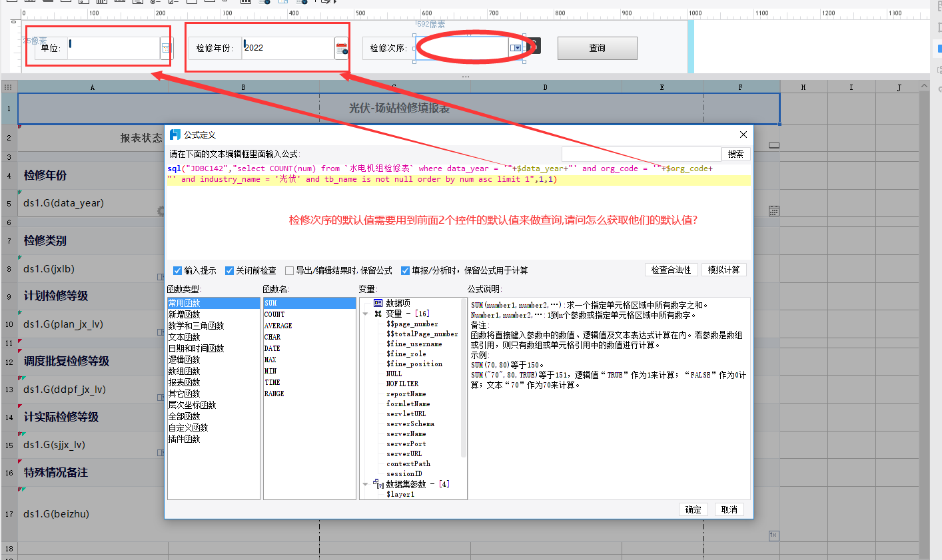Select the SUM function name
This screenshot has width=942, height=560.
click(309, 303)
